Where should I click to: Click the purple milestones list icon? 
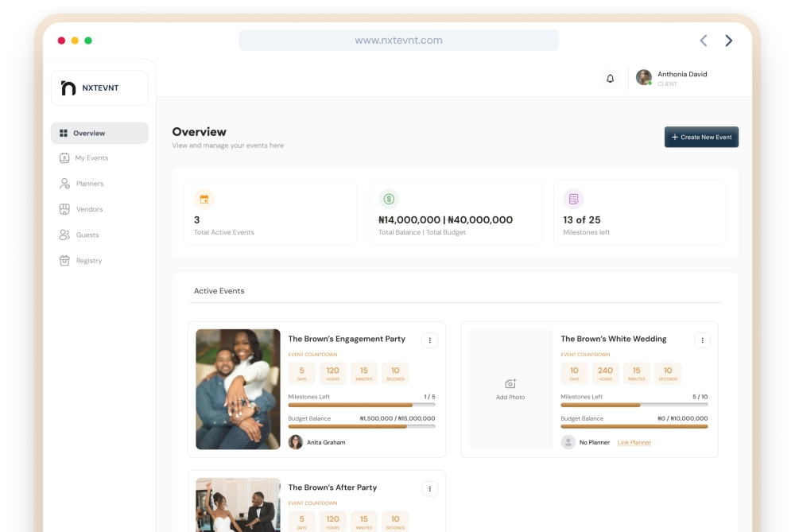click(573, 199)
